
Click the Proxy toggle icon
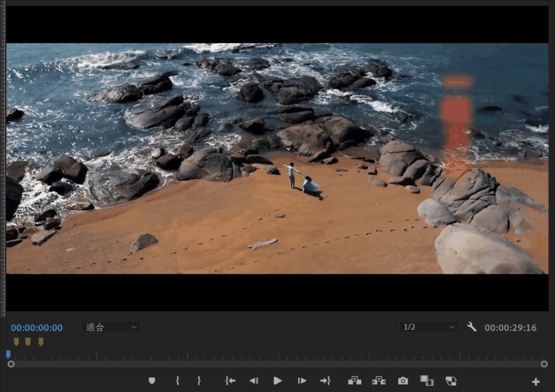pyautogui.click(x=451, y=381)
